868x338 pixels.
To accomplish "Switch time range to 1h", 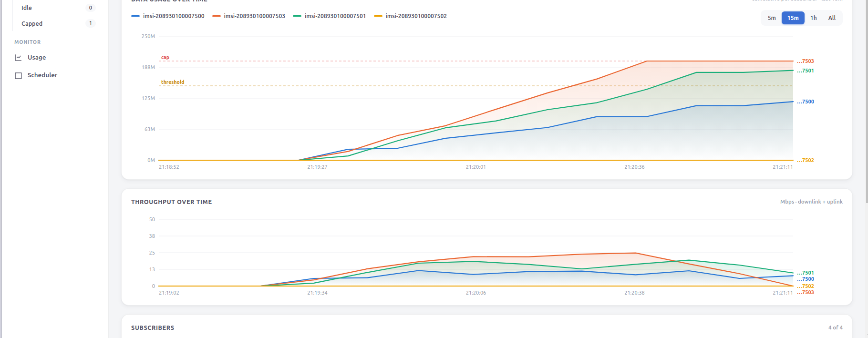I will point(814,18).
